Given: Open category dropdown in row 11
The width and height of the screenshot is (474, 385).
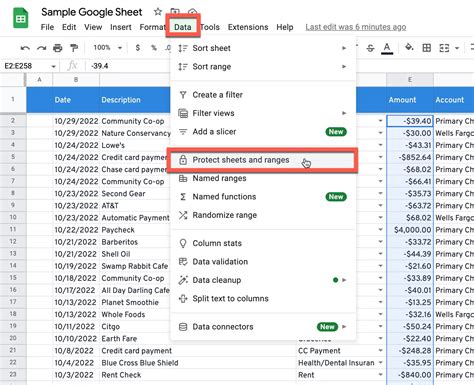Looking at the screenshot, I should tap(380, 230).
